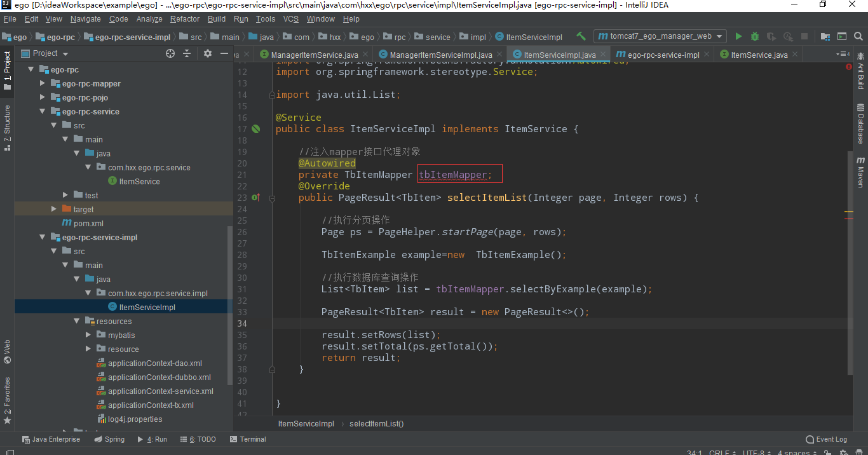The image size is (868, 455).
Task: Close the ItemService.java editor tab
Action: tap(794, 55)
